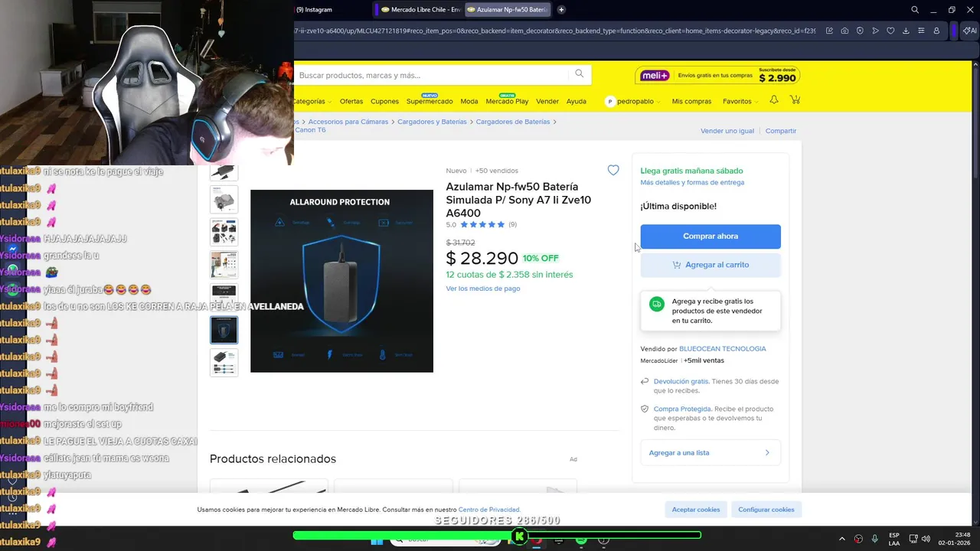Click Aceptar cookies button
Screen dimensions: 980x551
[696, 510]
